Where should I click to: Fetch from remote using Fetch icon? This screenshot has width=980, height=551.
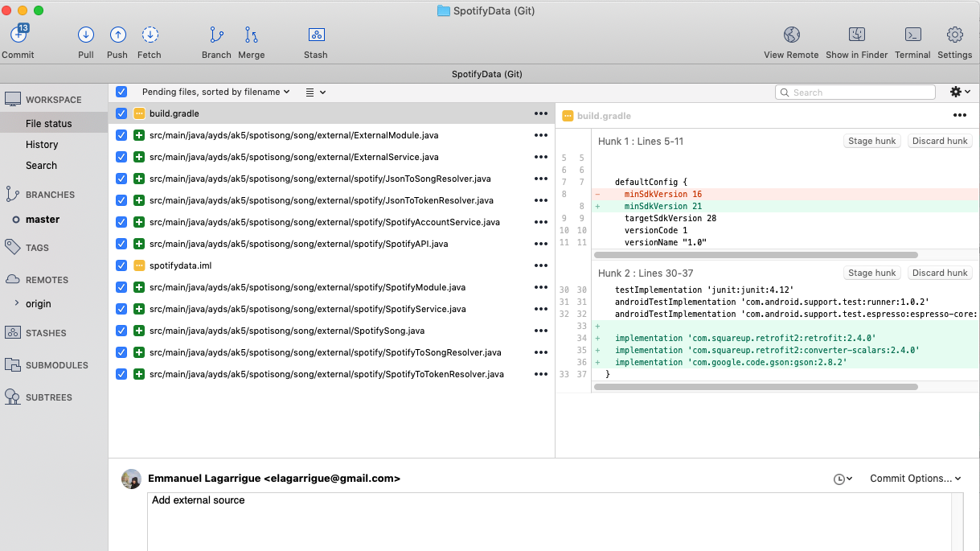point(150,35)
